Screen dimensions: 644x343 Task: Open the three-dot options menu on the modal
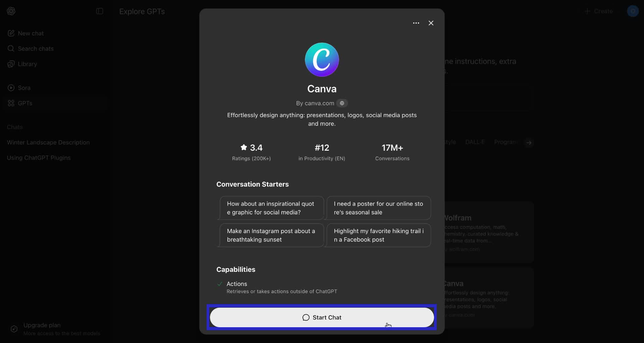[416, 23]
